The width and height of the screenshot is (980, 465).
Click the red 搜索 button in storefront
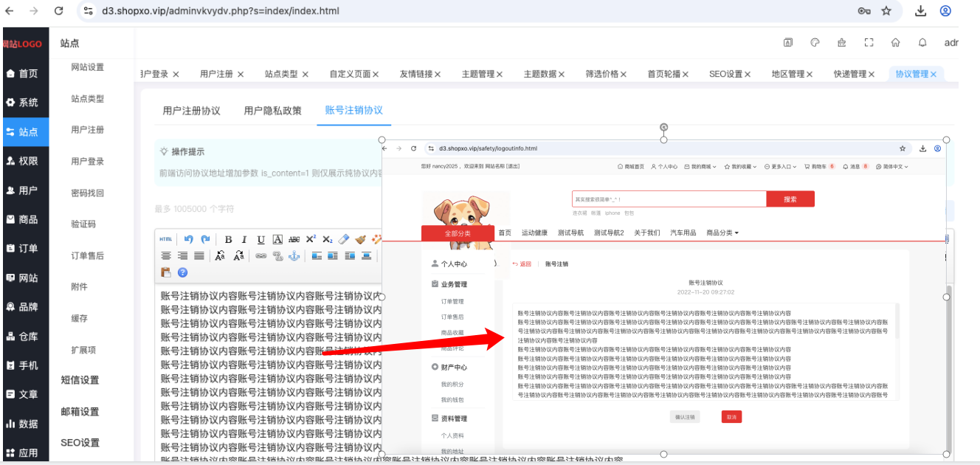point(790,199)
